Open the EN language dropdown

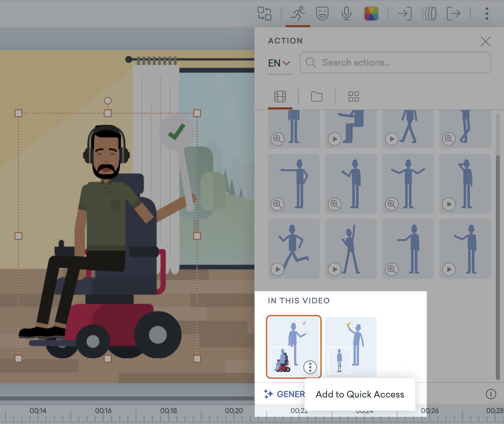click(280, 63)
